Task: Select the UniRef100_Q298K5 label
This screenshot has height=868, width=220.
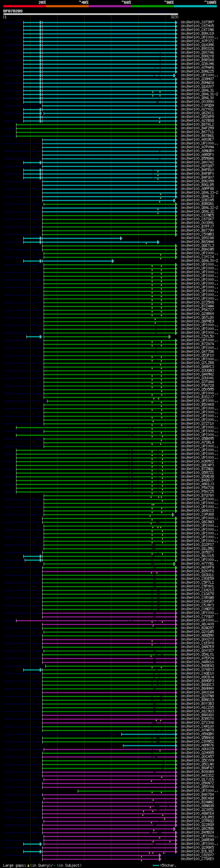Action: pos(197,848)
